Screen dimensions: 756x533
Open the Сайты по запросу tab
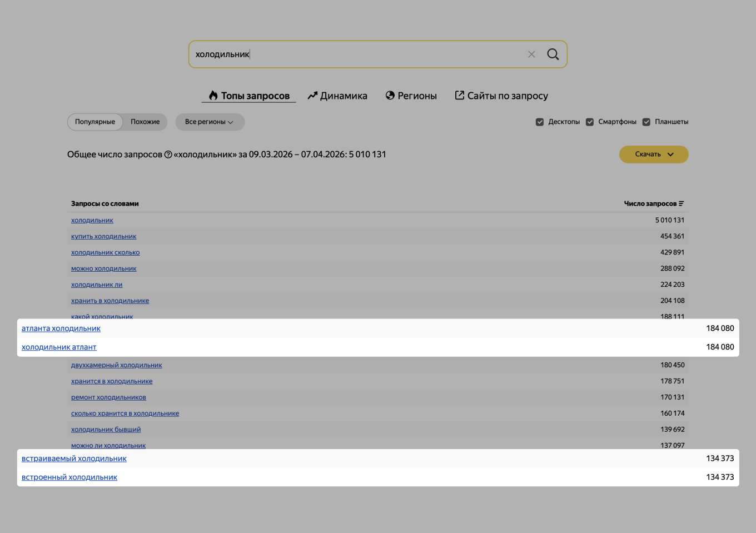pyautogui.click(x=501, y=96)
